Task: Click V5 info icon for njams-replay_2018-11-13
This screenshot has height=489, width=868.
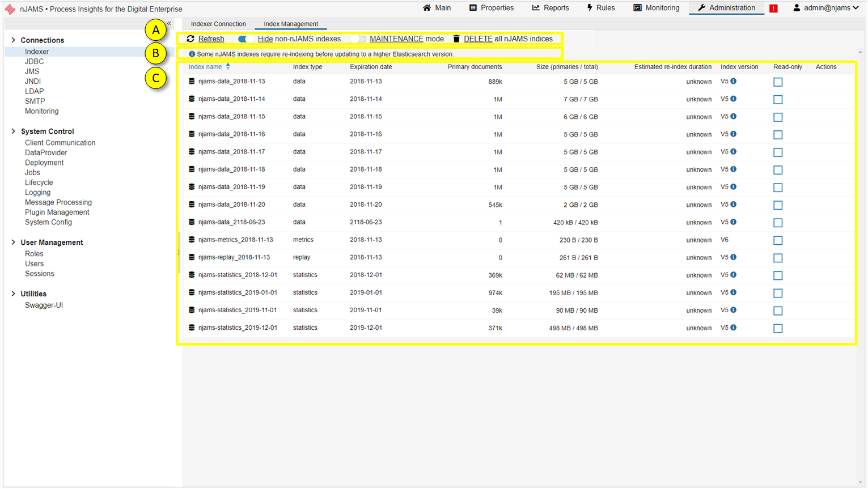Action: 734,257
